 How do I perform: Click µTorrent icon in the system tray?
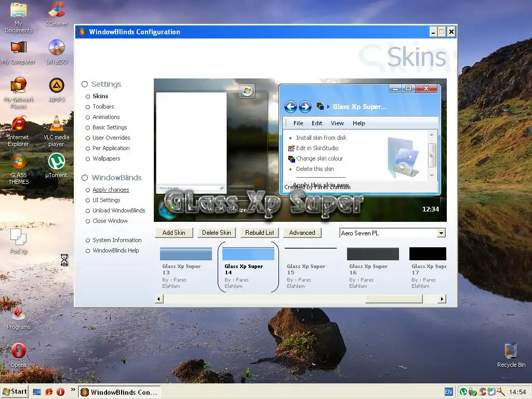[463, 392]
